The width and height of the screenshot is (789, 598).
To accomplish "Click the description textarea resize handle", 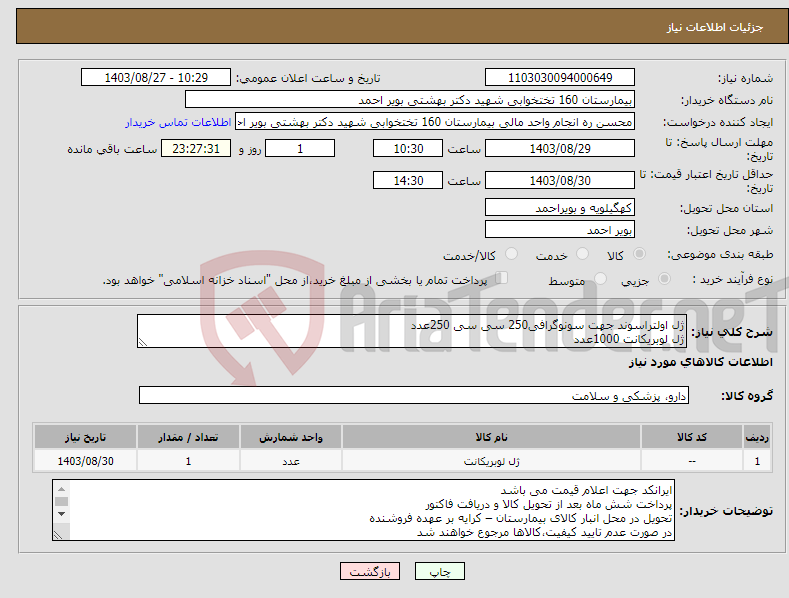I will click(x=143, y=342).
